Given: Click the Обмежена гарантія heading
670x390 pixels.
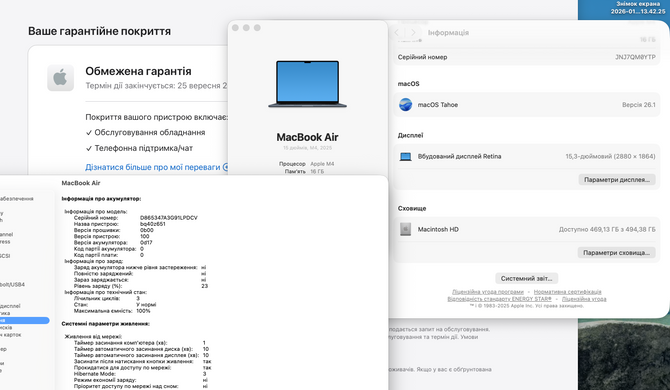Looking at the screenshot, I should coord(138,71).
